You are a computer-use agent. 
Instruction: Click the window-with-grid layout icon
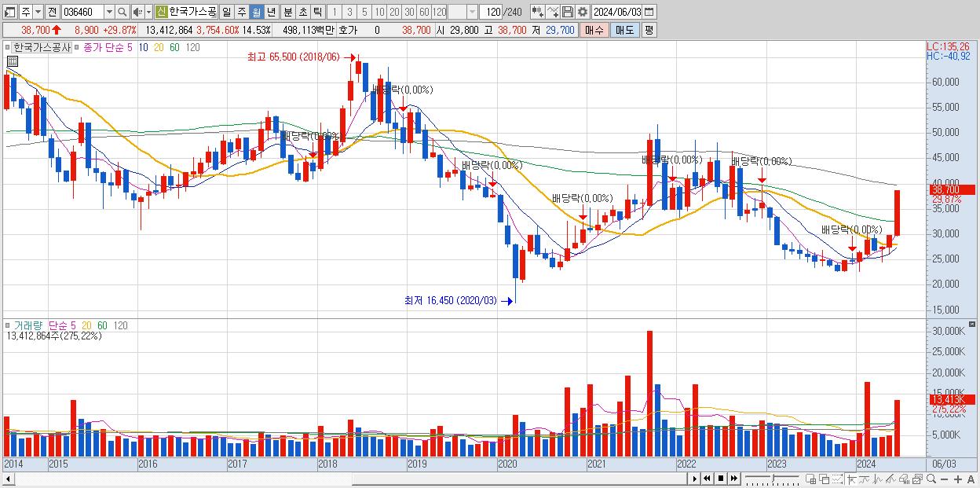point(811,479)
